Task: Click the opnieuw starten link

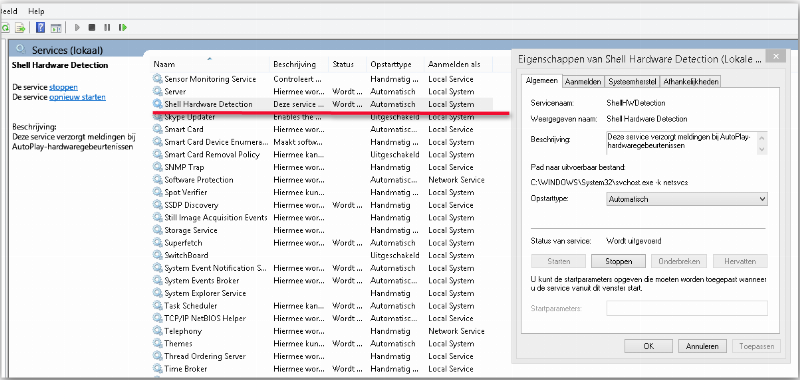Action: (78, 97)
